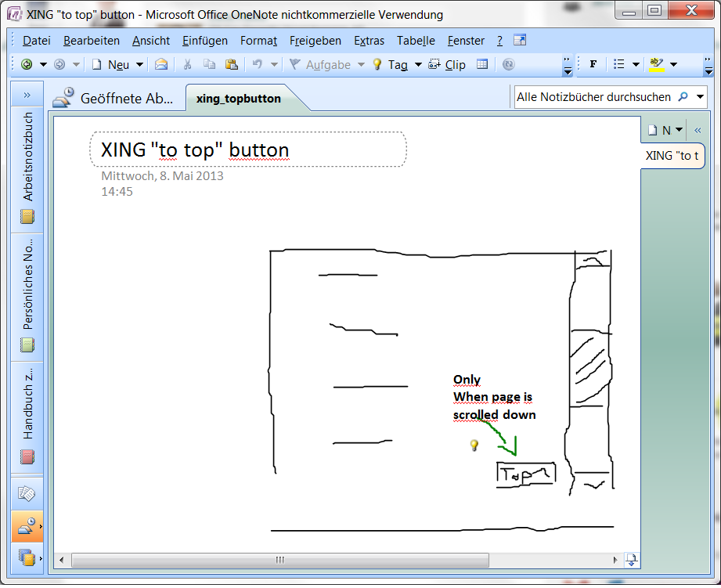This screenshot has width=721, height=588.
Task: Click the unfiled notes icon in the sidebar
Action: point(27,494)
